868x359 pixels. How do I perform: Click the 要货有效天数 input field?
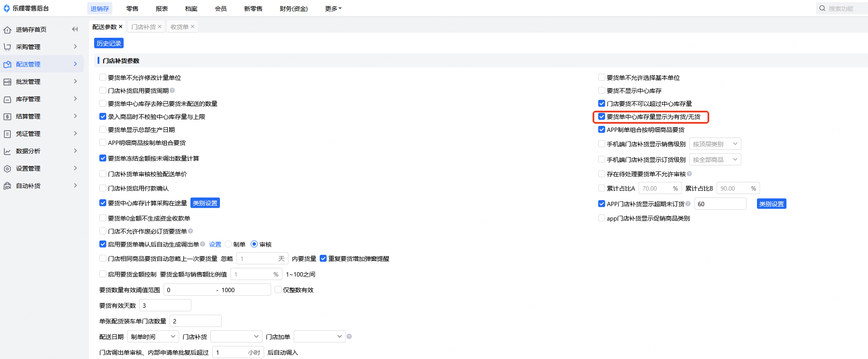[165, 306]
